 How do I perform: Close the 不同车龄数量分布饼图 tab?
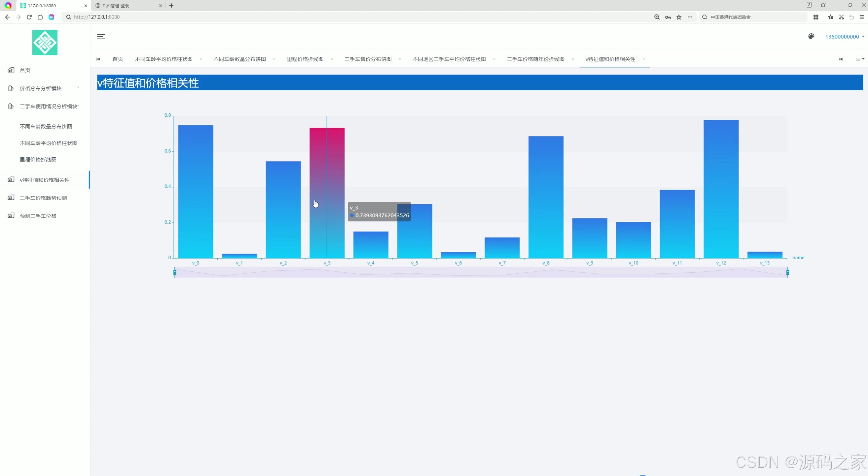(274, 59)
